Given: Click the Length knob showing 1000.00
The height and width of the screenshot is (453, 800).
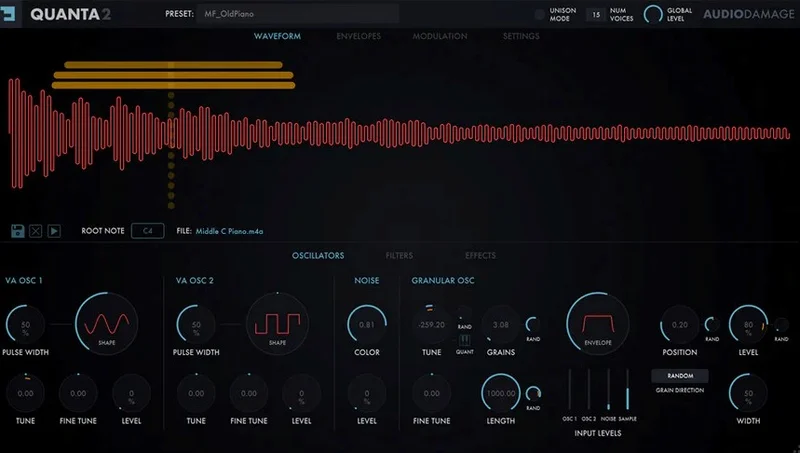Looking at the screenshot, I should [501, 393].
